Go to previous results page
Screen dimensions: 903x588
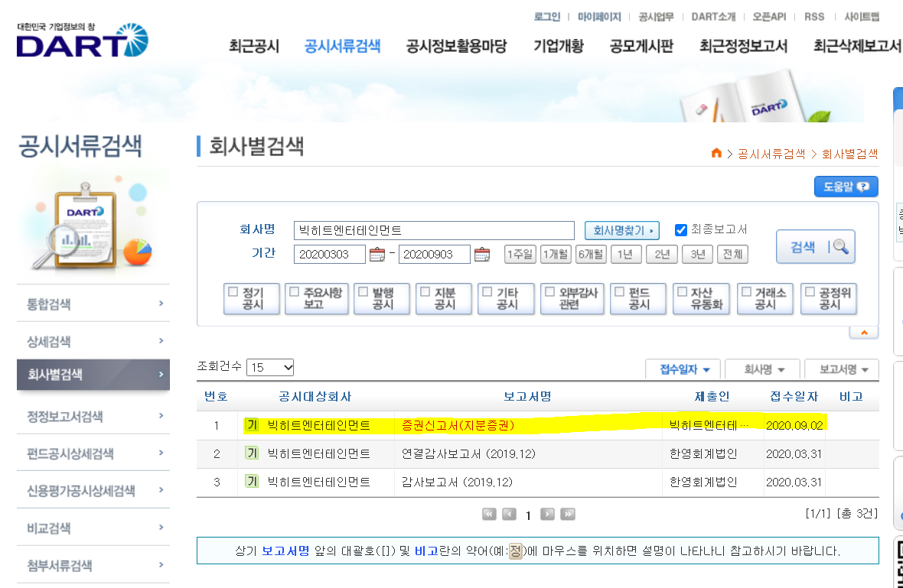tap(509, 515)
